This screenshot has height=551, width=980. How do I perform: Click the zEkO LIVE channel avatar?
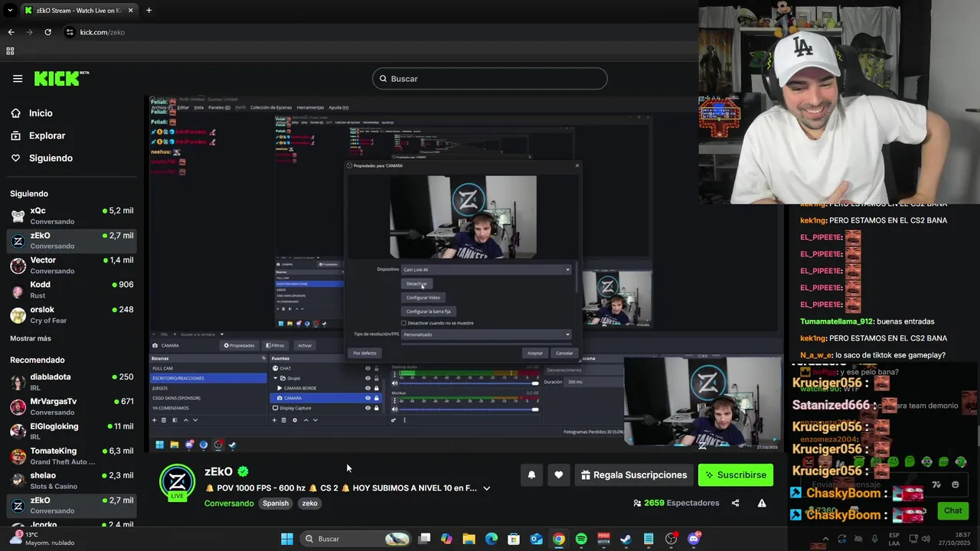[177, 482]
